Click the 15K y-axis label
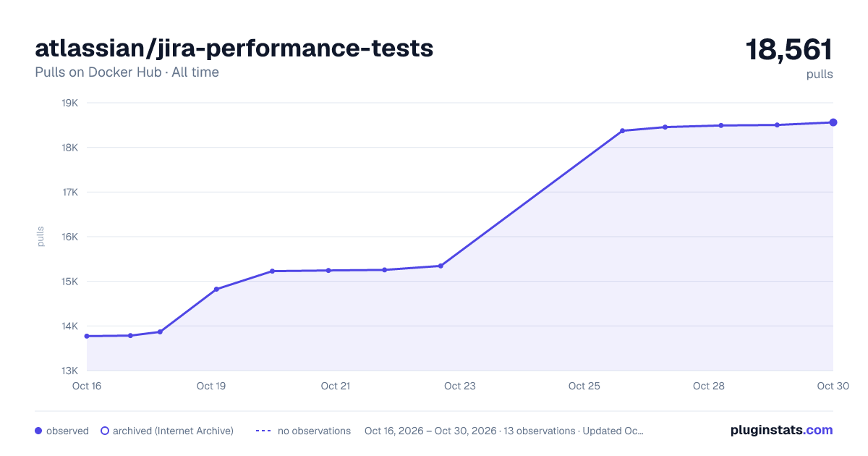The image size is (868, 456). [x=70, y=282]
